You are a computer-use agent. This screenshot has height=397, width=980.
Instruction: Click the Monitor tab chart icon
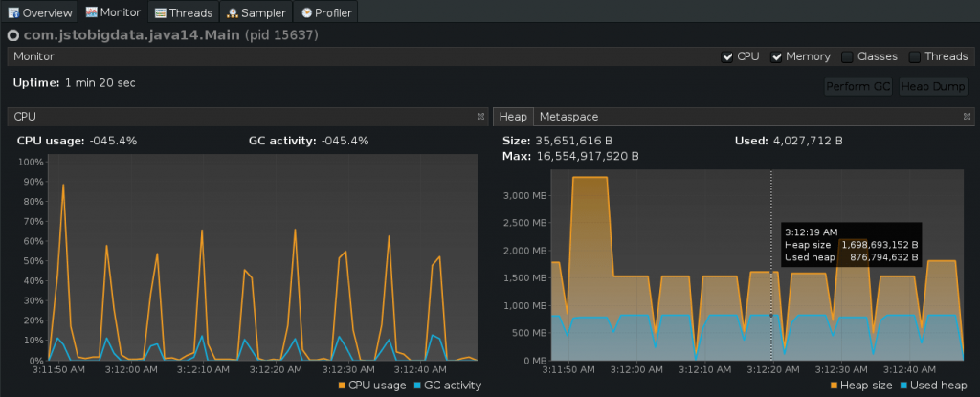coord(91,11)
